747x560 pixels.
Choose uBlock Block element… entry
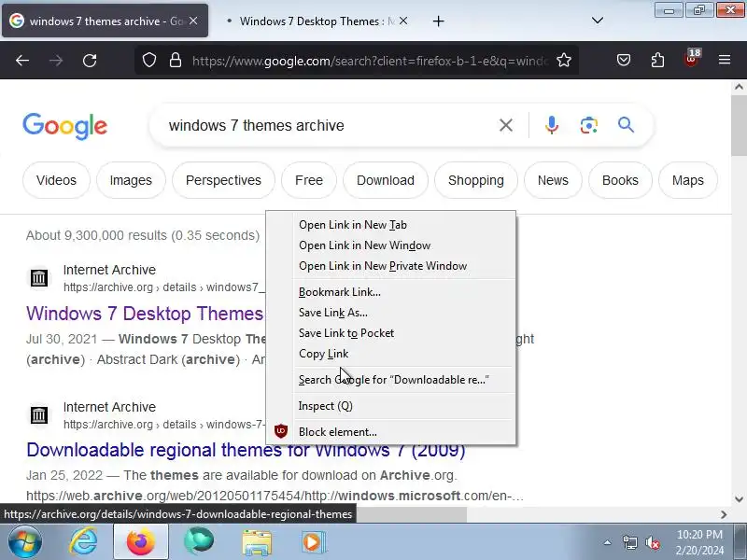click(x=390, y=432)
